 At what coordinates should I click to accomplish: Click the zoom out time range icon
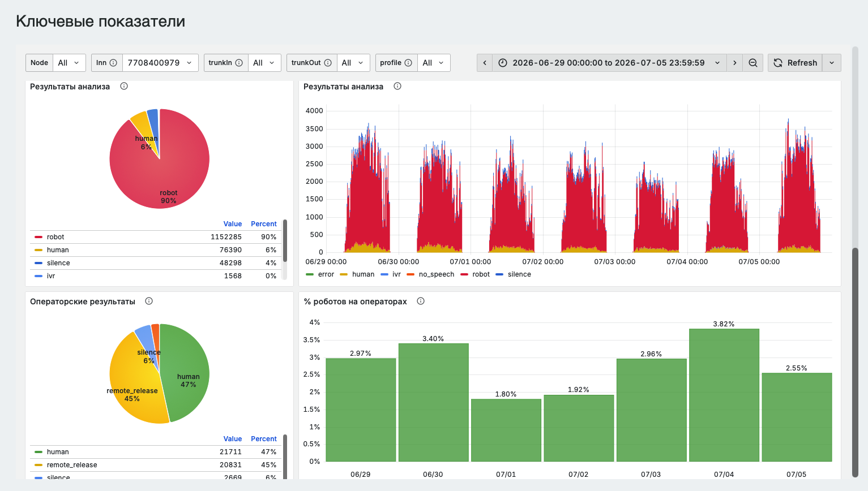(753, 63)
